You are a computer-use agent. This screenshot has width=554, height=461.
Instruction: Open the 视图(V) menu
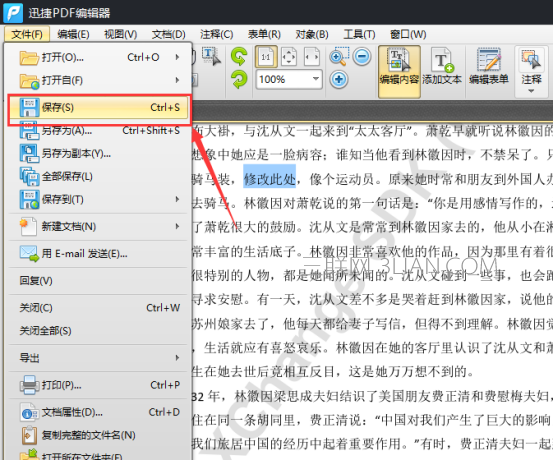120,34
